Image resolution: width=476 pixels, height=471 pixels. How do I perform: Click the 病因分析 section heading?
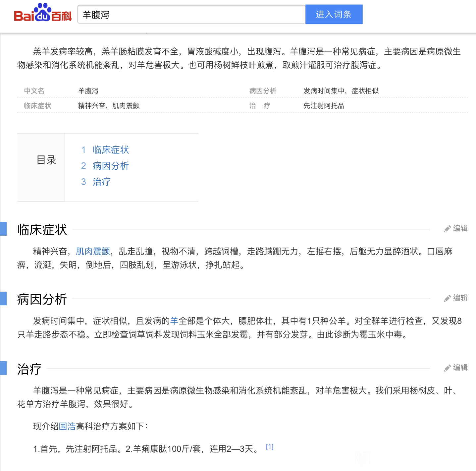[x=42, y=299]
